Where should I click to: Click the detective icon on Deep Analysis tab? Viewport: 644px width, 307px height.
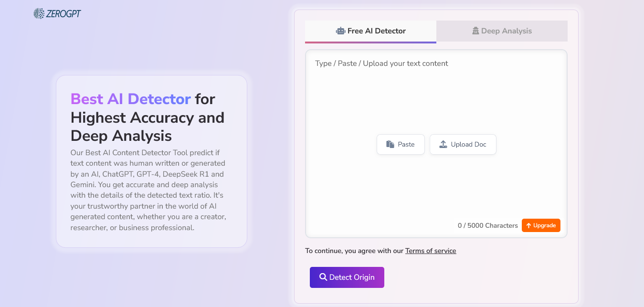point(475,31)
